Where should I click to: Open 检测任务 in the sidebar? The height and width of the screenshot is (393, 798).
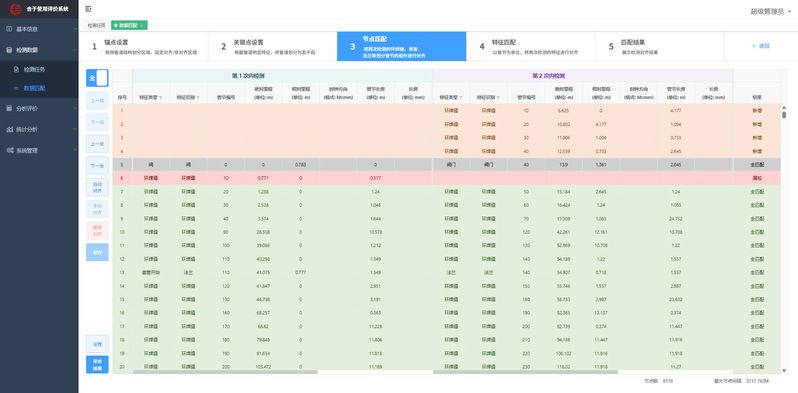click(39, 69)
